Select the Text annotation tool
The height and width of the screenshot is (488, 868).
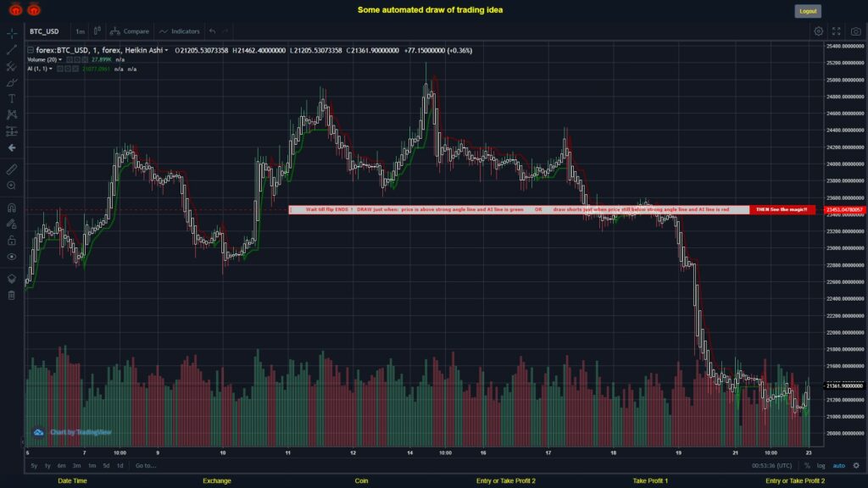pyautogui.click(x=12, y=98)
